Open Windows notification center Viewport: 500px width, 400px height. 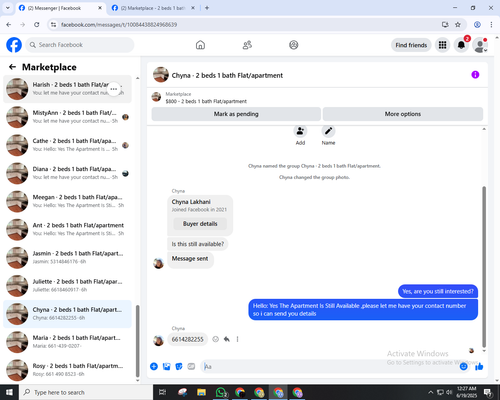(x=488, y=392)
